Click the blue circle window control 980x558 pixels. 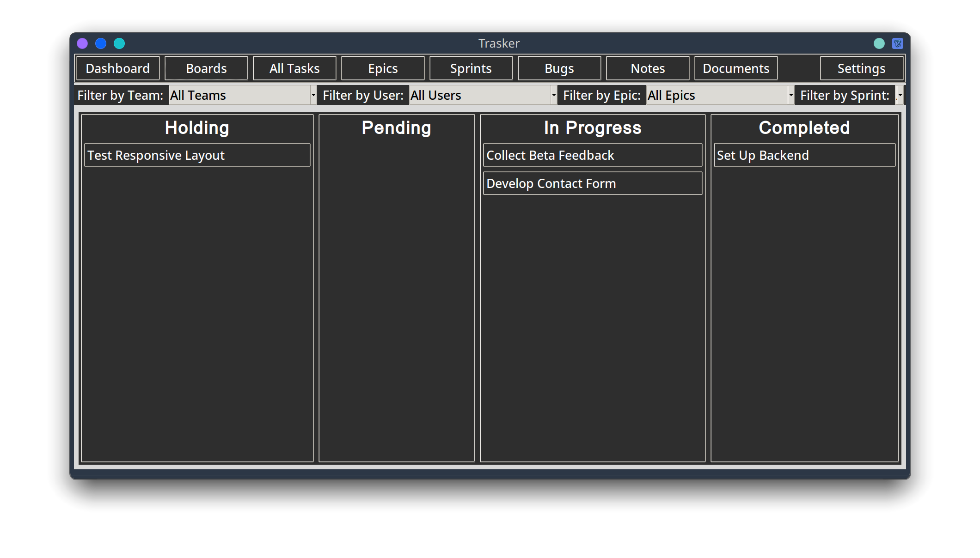[101, 43]
